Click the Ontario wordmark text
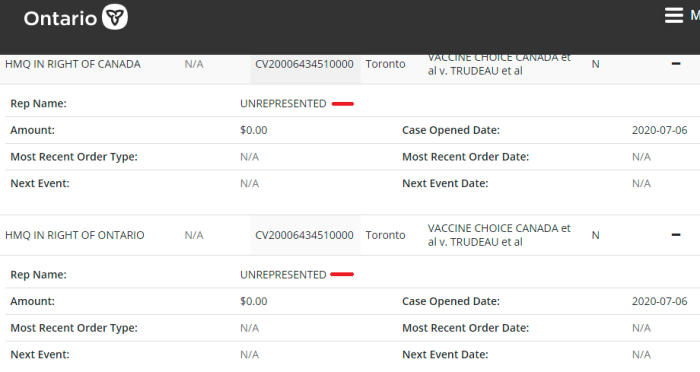 (60, 19)
